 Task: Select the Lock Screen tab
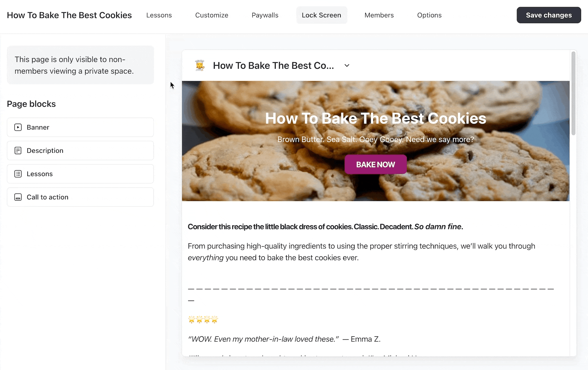pyautogui.click(x=321, y=15)
